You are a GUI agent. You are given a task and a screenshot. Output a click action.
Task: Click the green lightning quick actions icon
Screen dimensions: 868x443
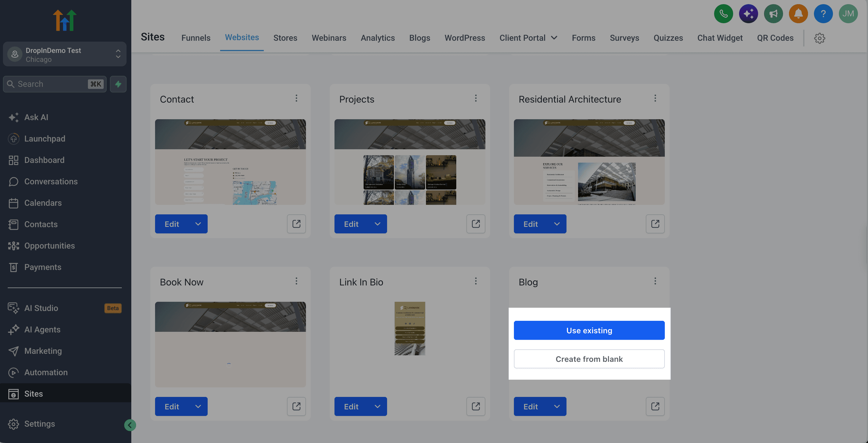[x=118, y=84]
